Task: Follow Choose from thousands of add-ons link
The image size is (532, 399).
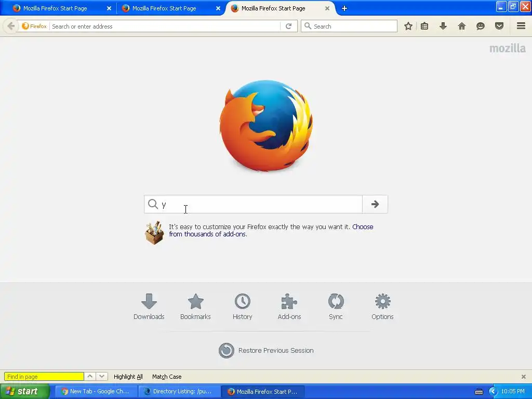Action: [271, 230]
